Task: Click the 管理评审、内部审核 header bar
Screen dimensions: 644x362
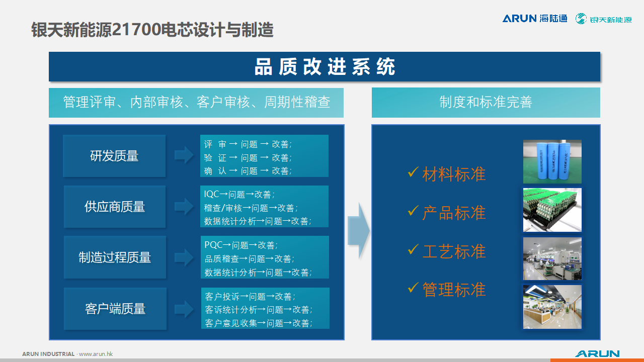Action: click(196, 103)
